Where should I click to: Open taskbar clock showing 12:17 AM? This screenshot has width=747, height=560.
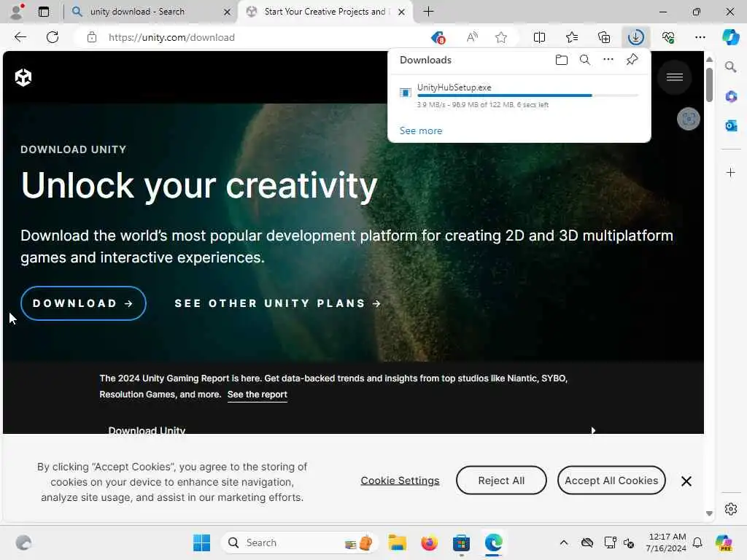(666, 542)
